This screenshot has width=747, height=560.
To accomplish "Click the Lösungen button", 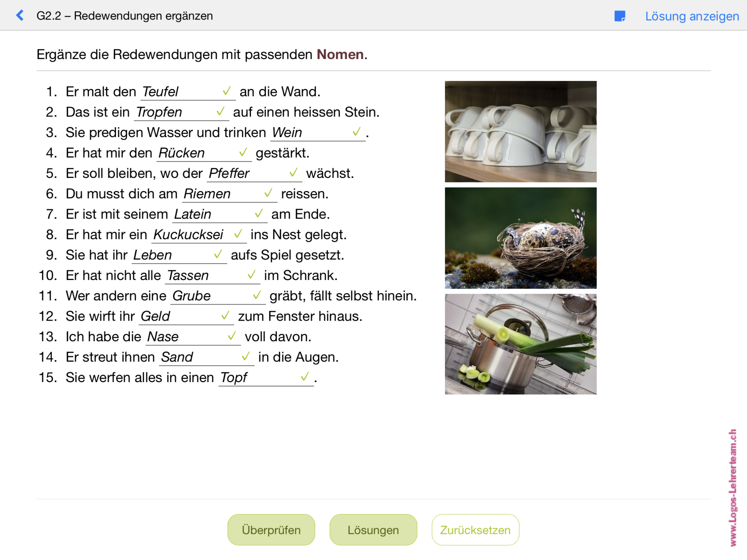I will tap(373, 530).
